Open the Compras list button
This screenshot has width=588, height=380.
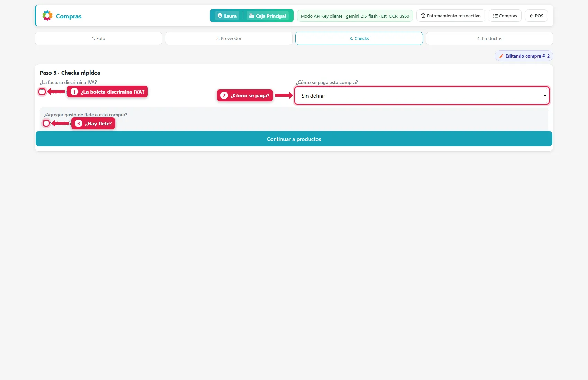point(505,16)
